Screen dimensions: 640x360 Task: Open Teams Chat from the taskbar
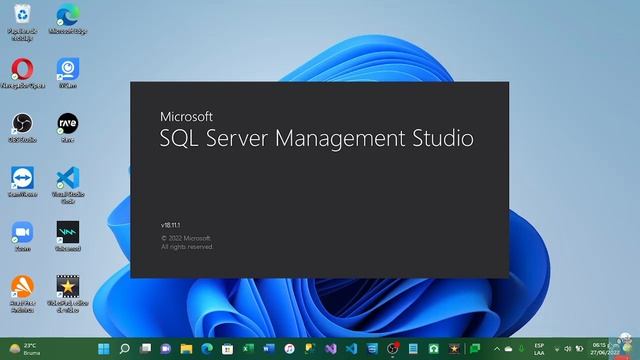pyautogui.click(x=166, y=349)
